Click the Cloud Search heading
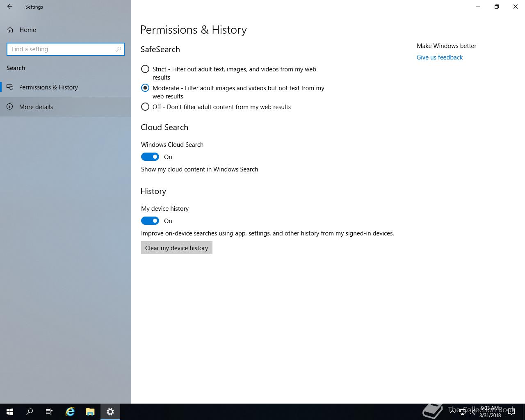The height and width of the screenshot is (420, 525). pyautogui.click(x=164, y=127)
